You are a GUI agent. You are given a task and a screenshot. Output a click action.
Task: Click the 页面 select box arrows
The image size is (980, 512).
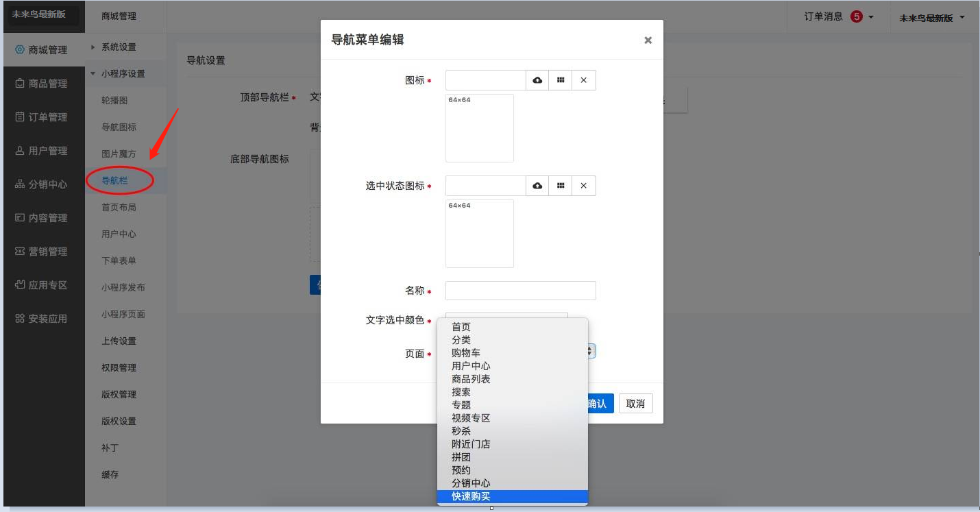(591, 351)
